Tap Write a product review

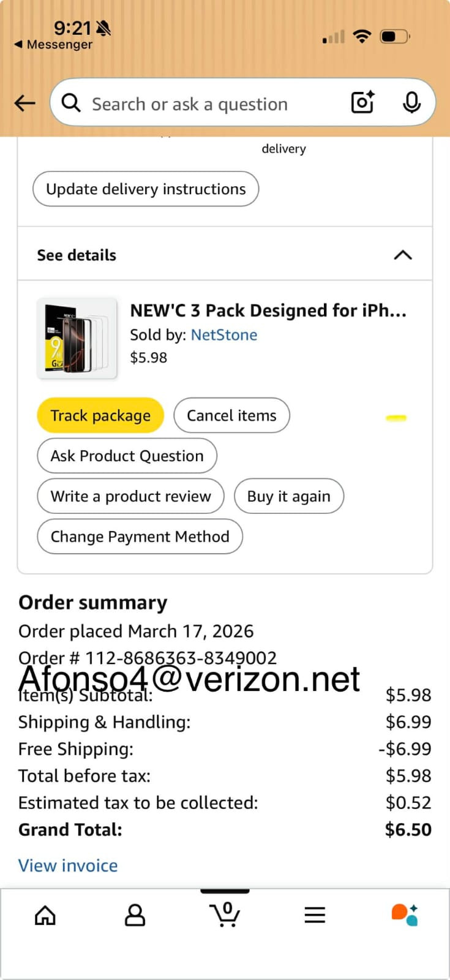click(130, 496)
